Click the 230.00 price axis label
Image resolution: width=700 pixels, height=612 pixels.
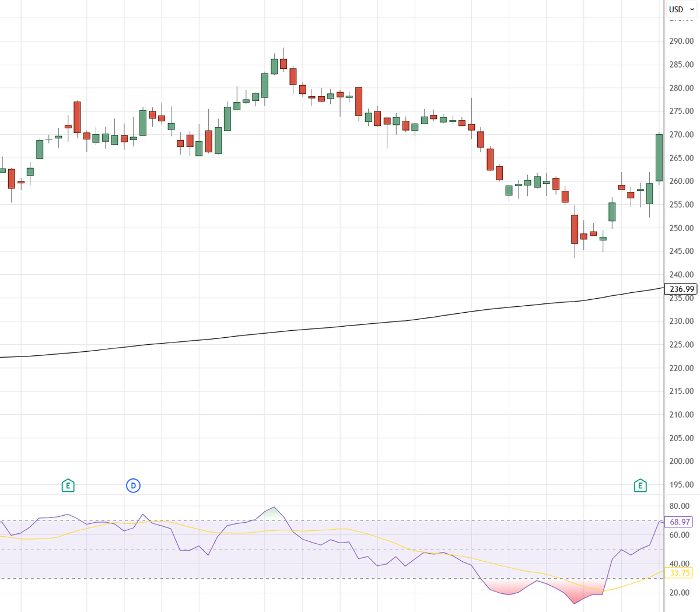[681, 321]
